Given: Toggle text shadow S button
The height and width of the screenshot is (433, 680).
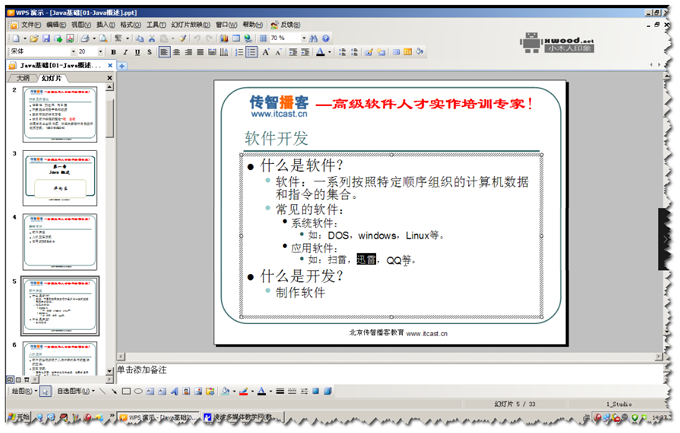Looking at the screenshot, I should click(x=150, y=52).
